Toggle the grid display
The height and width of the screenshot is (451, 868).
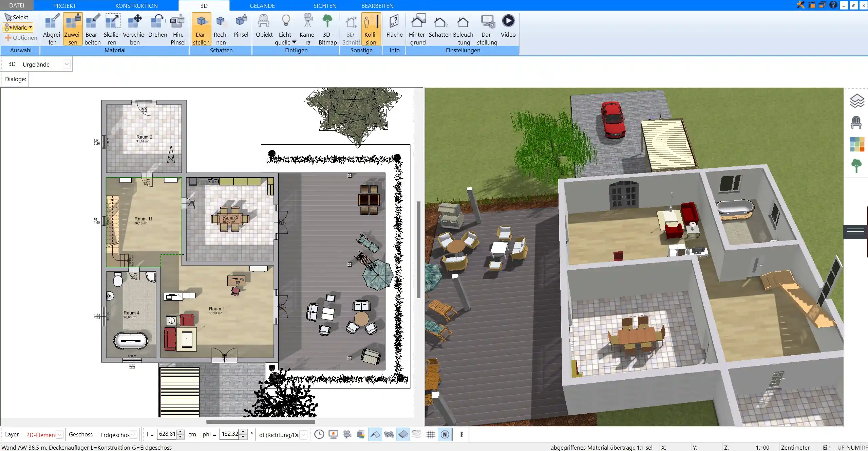click(x=431, y=434)
